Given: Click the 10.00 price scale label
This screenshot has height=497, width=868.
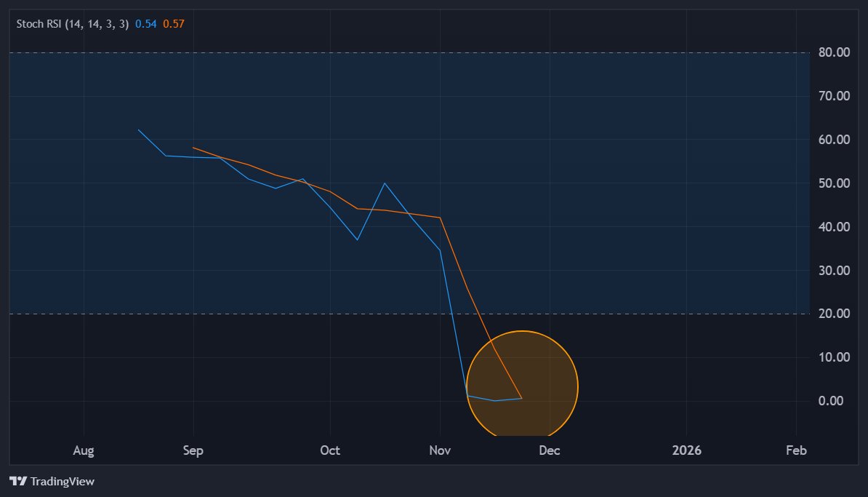Looking at the screenshot, I should (834, 357).
